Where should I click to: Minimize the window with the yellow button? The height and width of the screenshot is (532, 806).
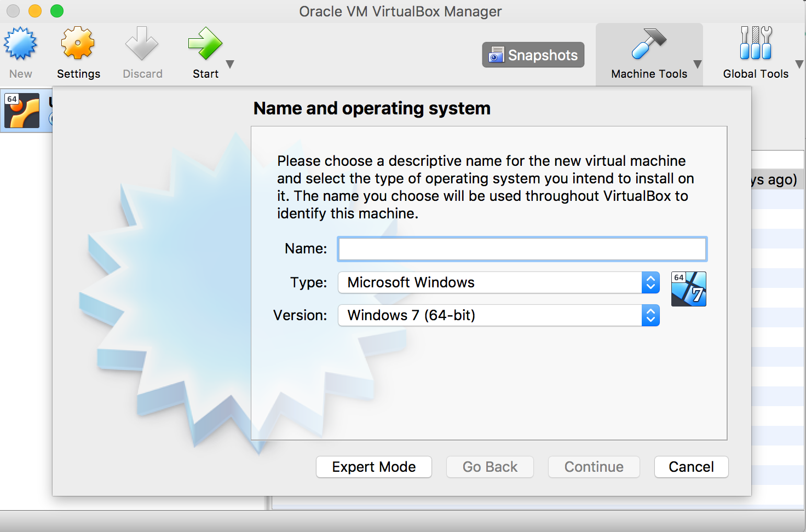(35, 11)
